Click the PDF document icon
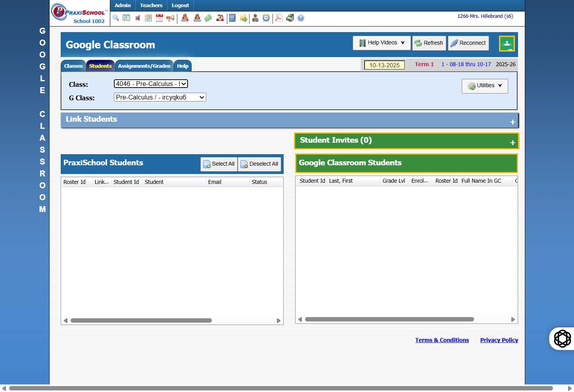Image resolution: width=574 pixels, height=392 pixels. 279,18
